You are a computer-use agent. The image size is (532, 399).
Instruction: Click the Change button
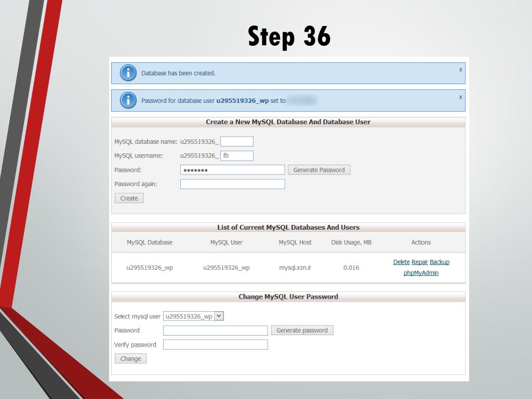130,358
